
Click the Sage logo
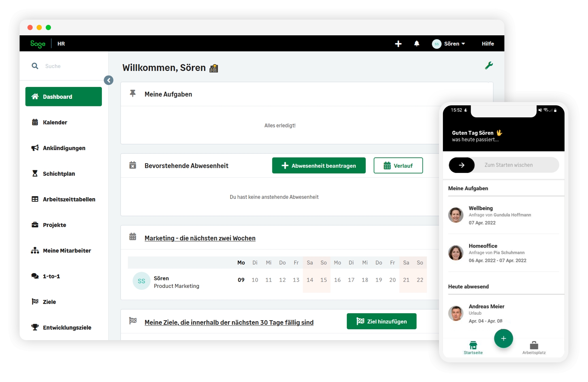click(x=38, y=44)
